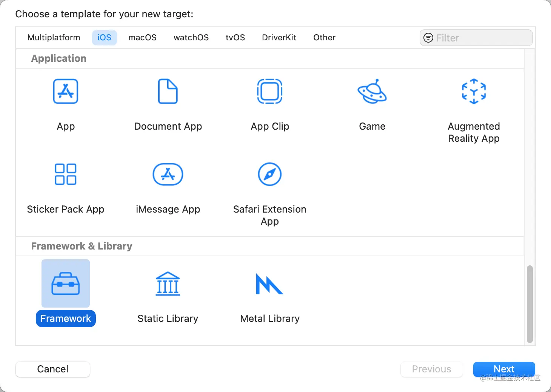This screenshot has height=392, width=551.
Task: Select the App template icon
Action: tap(66, 91)
